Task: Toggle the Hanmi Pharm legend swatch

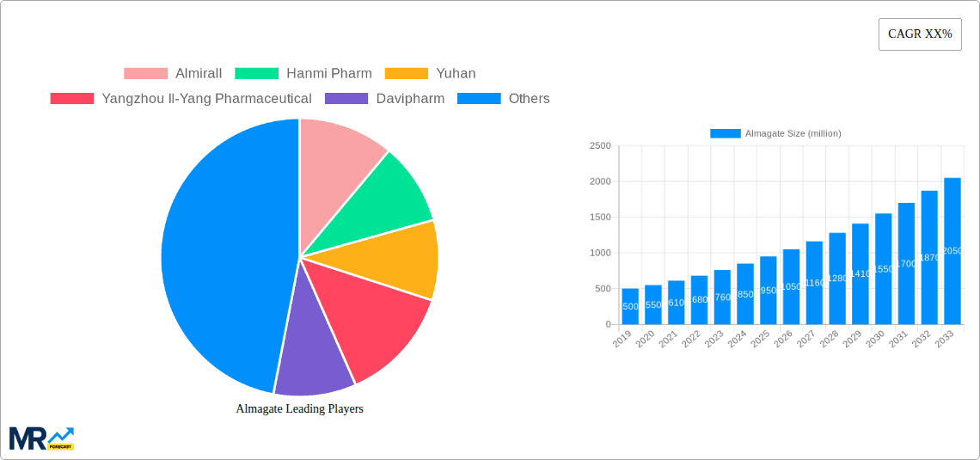Action: 256,74
